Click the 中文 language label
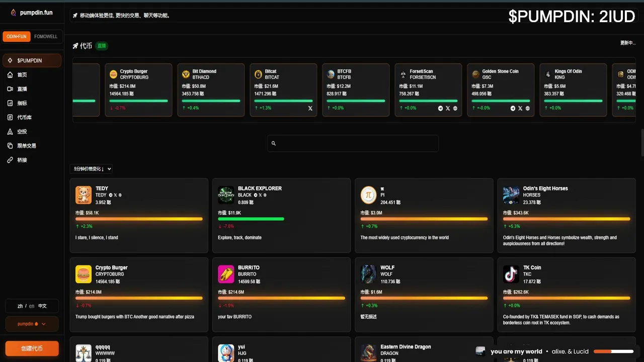Viewport: 644px width, 362px height. (42, 306)
